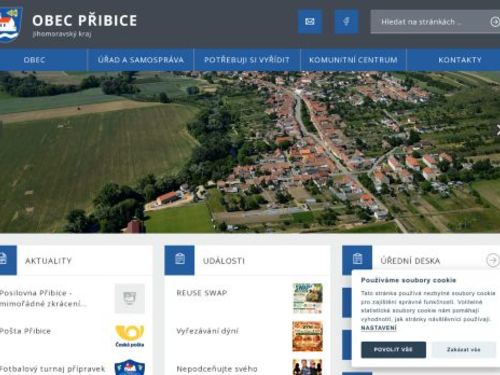This screenshot has width=500, height=375.
Task: Open the UDÁLOSTI heading
Action: click(x=224, y=261)
